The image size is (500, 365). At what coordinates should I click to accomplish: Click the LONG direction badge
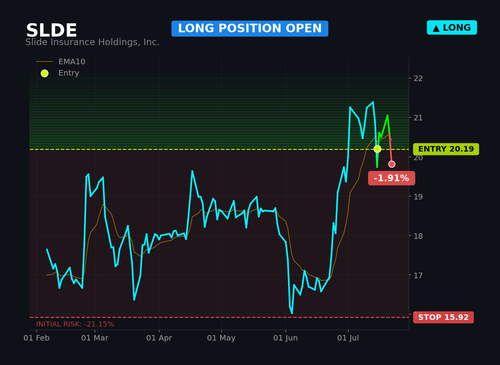click(452, 28)
